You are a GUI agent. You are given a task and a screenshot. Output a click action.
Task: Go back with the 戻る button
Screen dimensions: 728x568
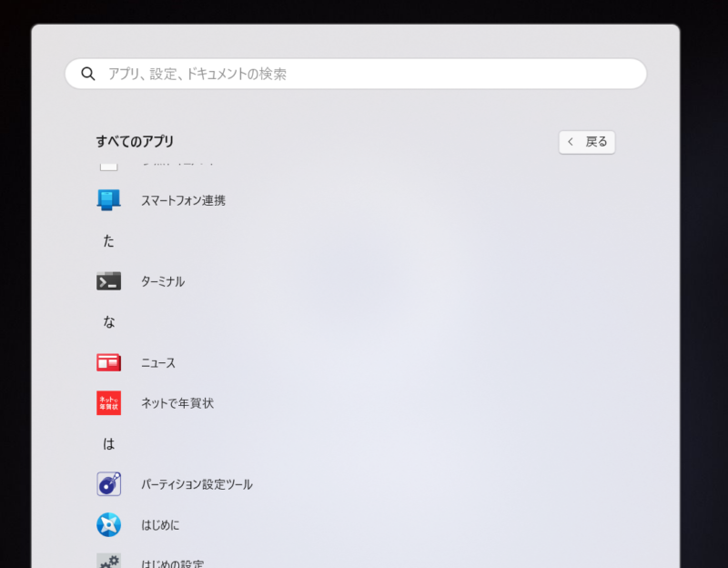coord(587,142)
